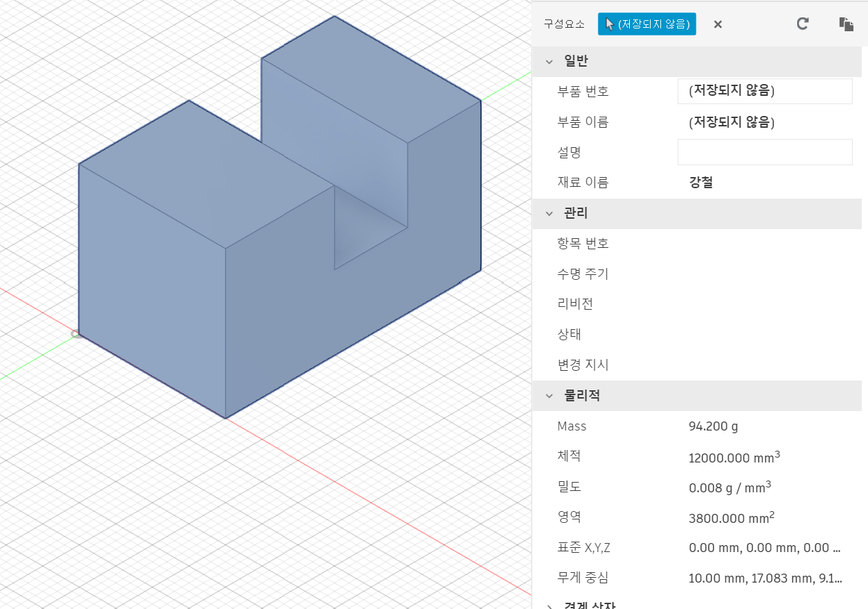Click the 수명 주기 row label
The image size is (868, 609).
point(583,274)
